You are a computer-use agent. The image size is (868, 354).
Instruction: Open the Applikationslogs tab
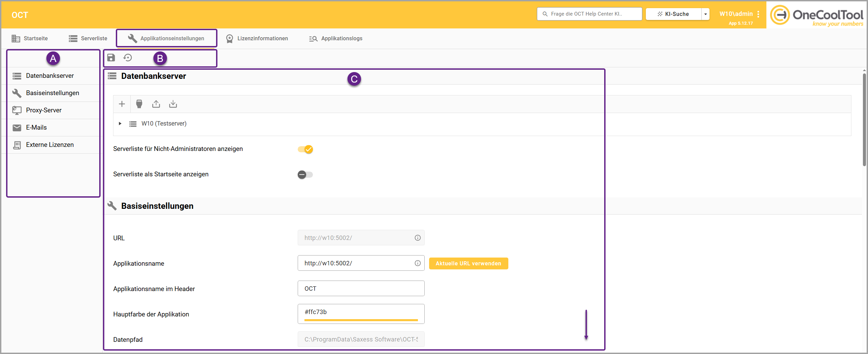pyautogui.click(x=336, y=39)
